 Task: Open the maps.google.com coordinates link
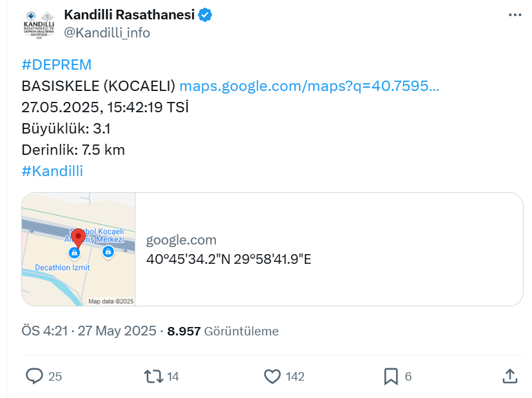coord(309,86)
